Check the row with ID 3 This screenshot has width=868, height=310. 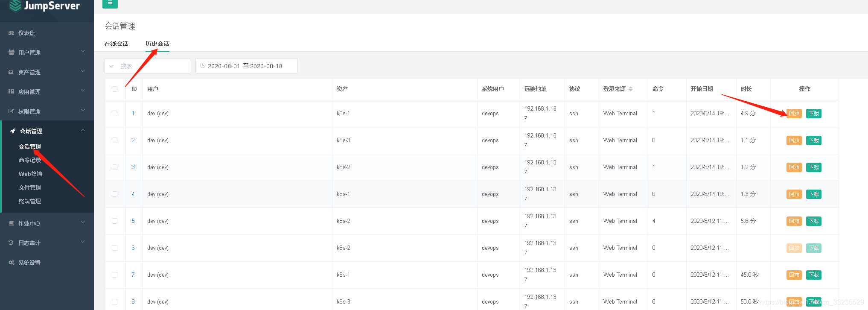[114, 167]
